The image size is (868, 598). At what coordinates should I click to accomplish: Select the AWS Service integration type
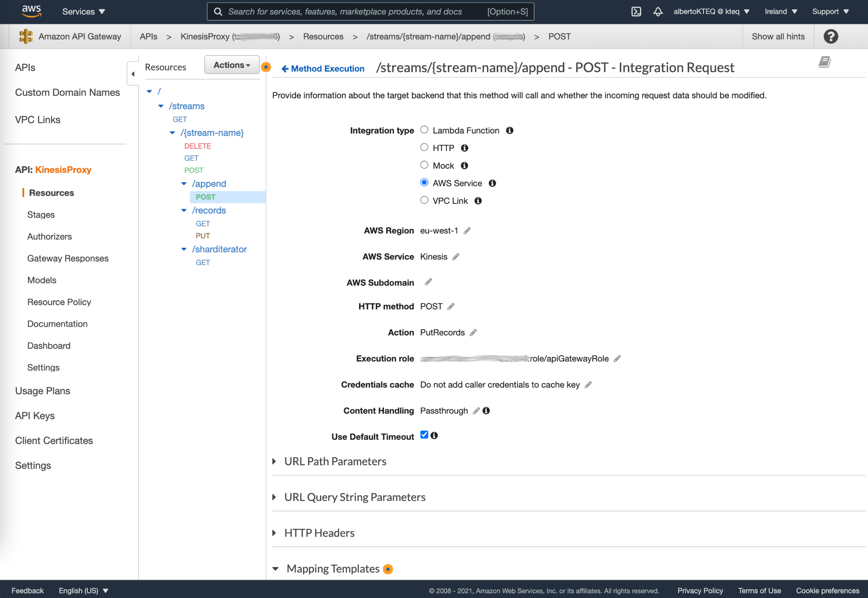tap(424, 182)
